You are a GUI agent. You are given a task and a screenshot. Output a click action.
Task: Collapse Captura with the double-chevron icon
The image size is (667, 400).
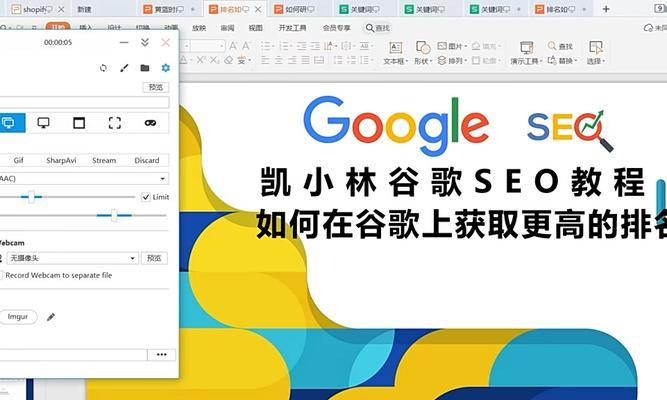coord(145,42)
